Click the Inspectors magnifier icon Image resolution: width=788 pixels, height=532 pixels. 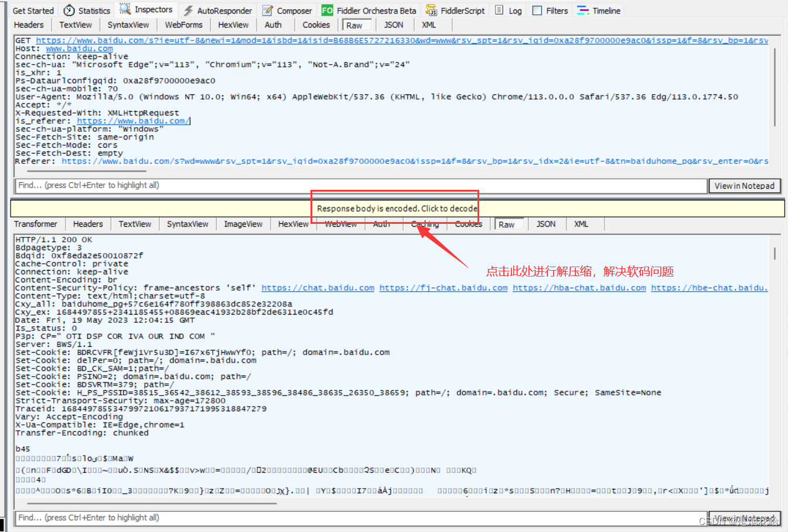pos(125,9)
